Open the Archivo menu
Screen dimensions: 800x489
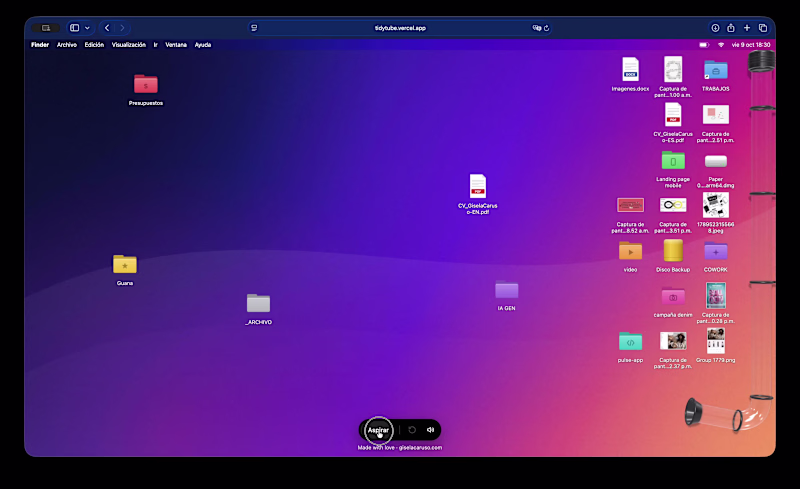66,45
